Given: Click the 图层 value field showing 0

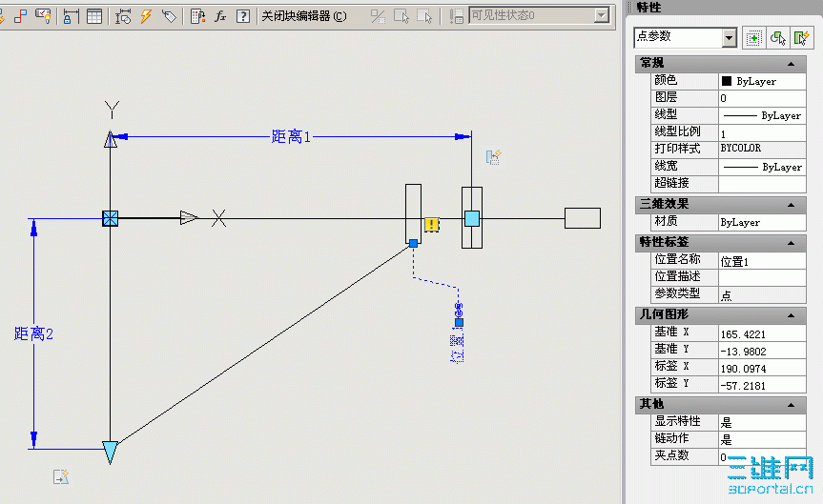Looking at the screenshot, I should (x=762, y=98).
